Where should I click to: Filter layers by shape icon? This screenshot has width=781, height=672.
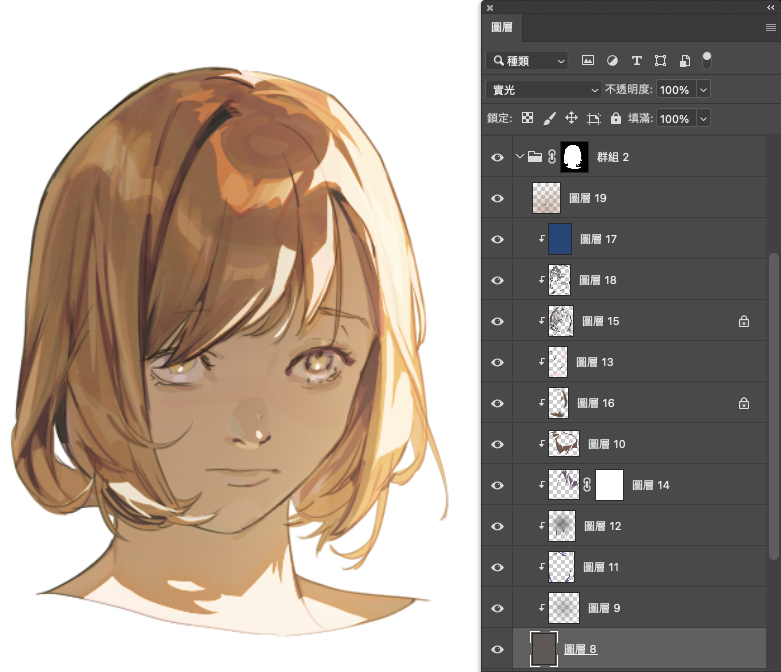click(660, 61)
